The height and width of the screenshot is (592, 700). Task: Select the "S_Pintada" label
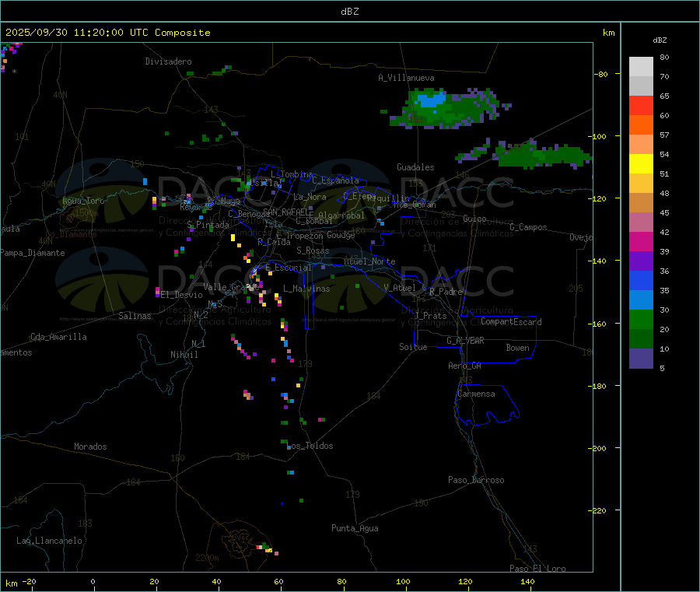[208, 225]
